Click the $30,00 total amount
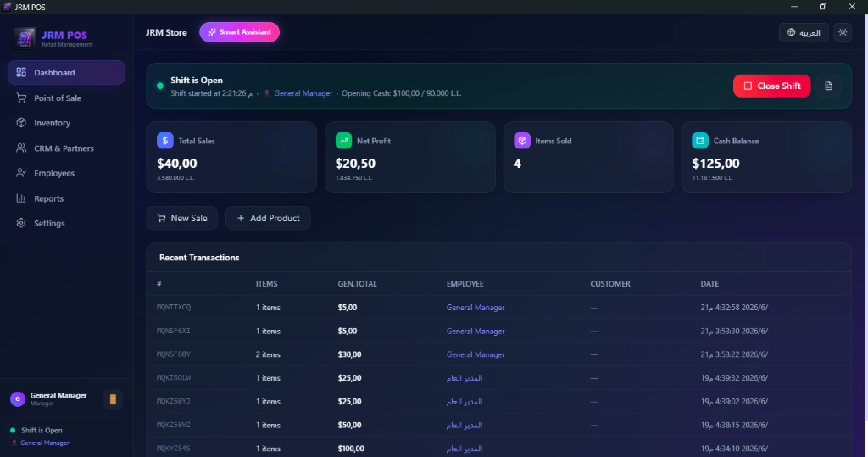The height and width of the screenshot is (457, 868). [x=349, y=354]
